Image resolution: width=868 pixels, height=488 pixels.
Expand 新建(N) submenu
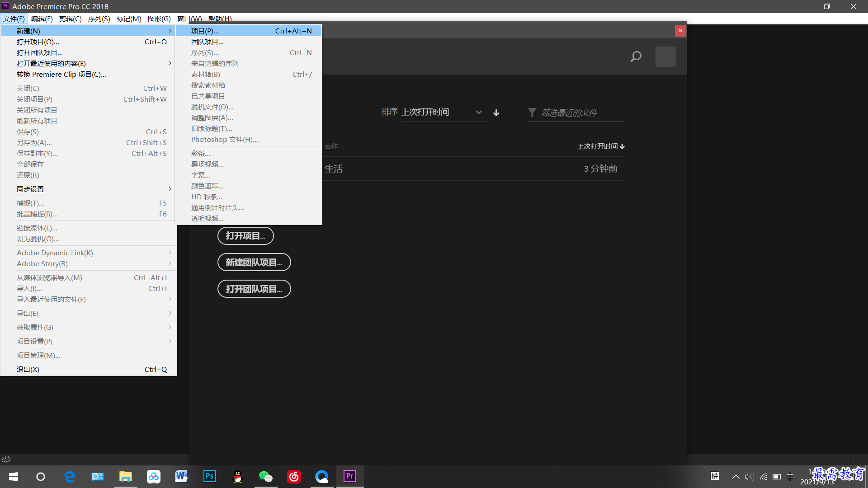click(x=89, y=31)
